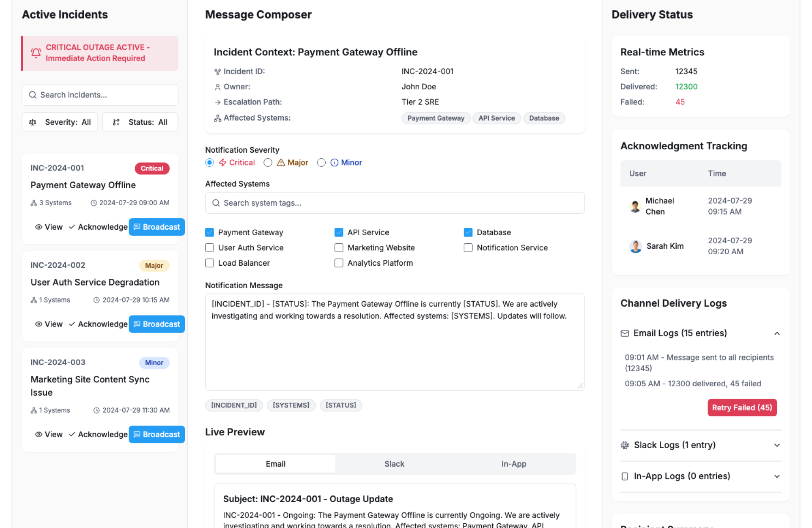Click the Broadcast button for User Auth Service Degradation
Screen dimensions: 812x528
click(156, 324)
